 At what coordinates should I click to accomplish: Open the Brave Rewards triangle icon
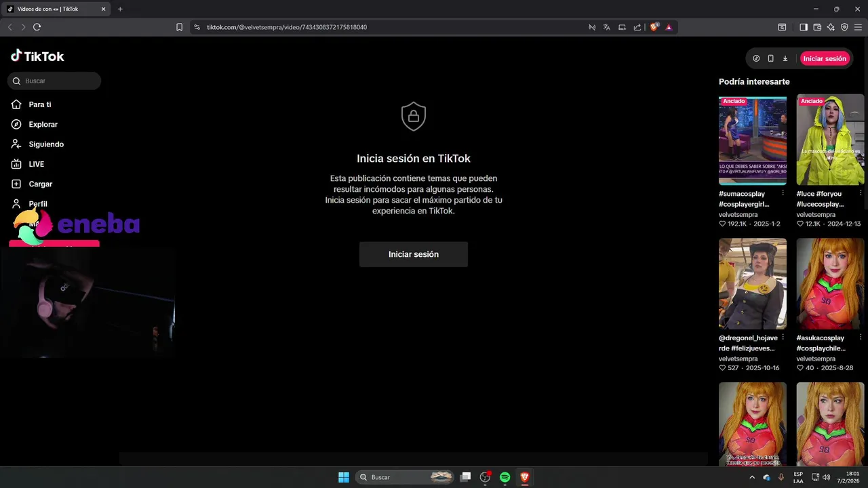669,27
